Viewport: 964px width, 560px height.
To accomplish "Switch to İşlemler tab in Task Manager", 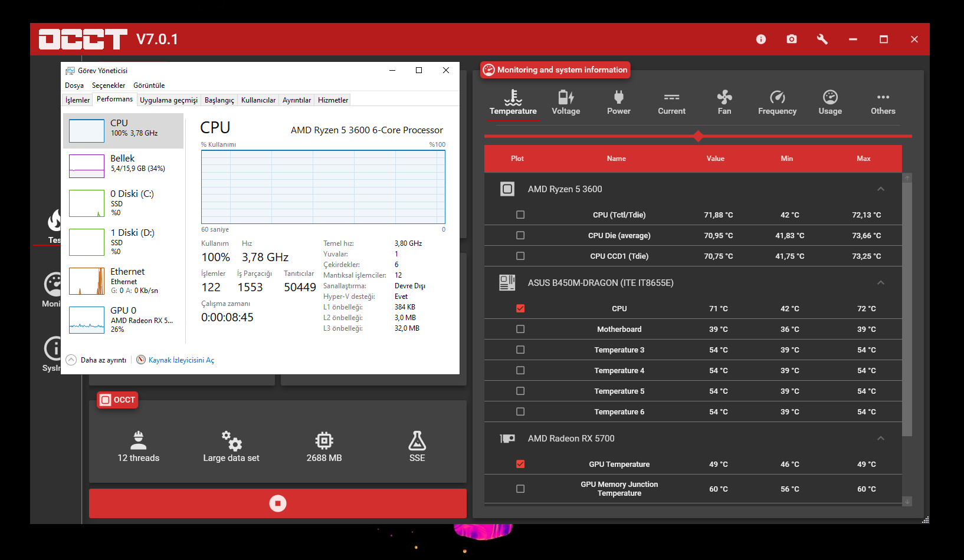I will 78,100.
